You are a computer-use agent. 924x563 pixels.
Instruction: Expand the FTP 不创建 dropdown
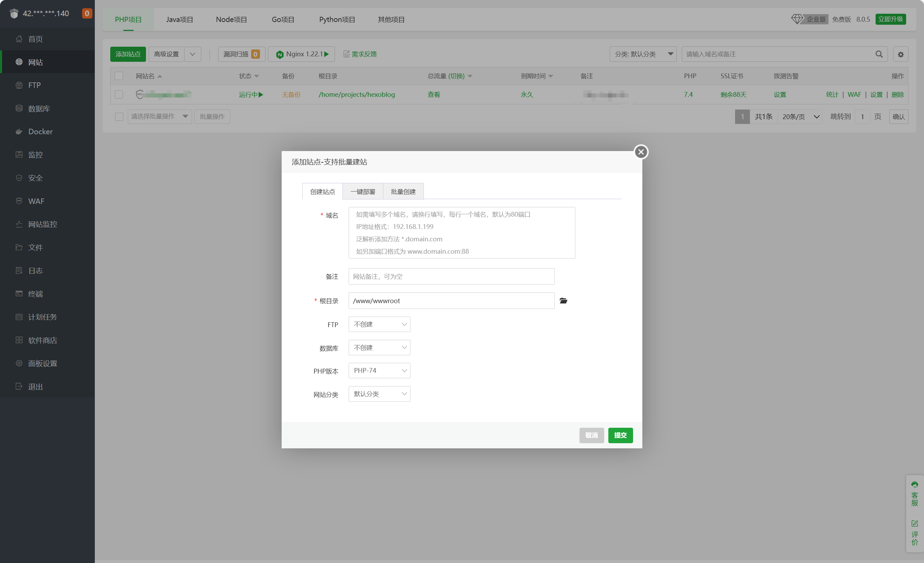[x=379, y=324]
